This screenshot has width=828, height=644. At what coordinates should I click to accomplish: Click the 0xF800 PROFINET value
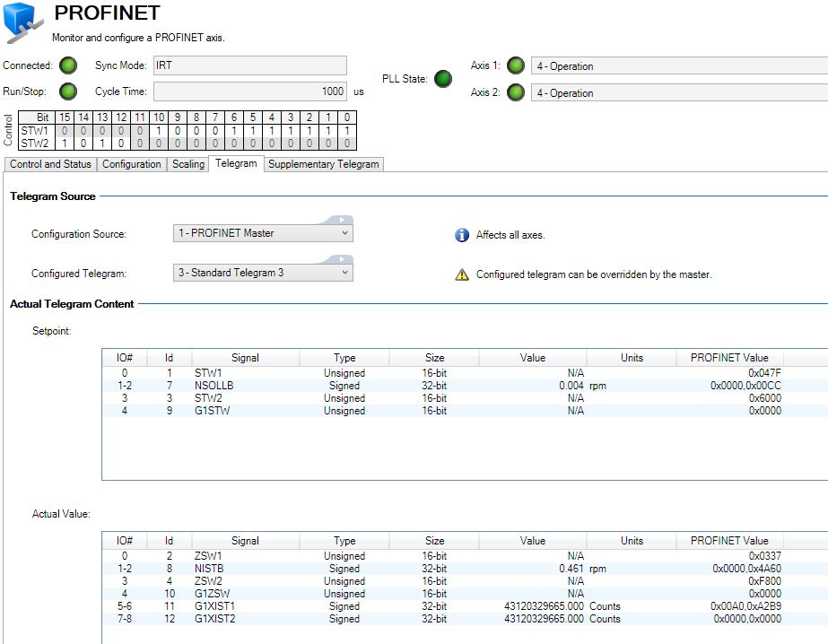click(764, 581)
